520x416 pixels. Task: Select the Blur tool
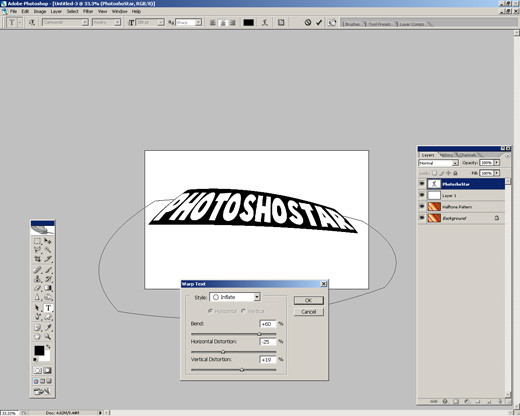[37, 297]
